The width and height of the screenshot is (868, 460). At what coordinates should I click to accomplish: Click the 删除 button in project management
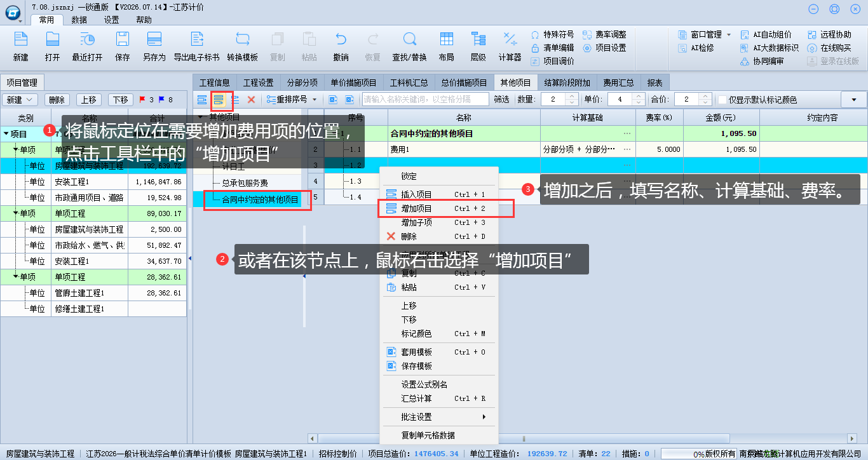pos(57,100)
